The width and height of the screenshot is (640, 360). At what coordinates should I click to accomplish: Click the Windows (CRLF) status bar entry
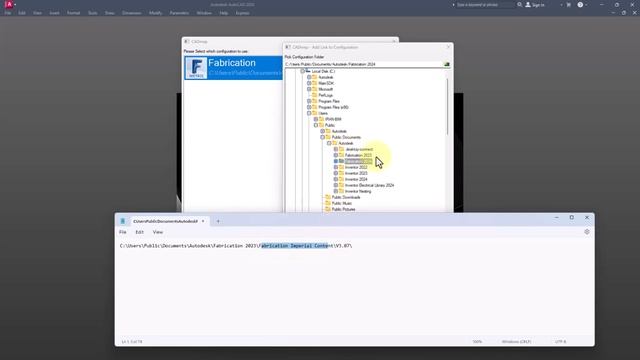516,342
